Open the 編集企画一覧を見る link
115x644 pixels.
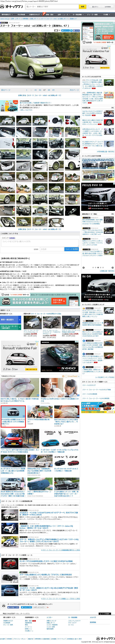pyautogui.click(x=107, y=271)
